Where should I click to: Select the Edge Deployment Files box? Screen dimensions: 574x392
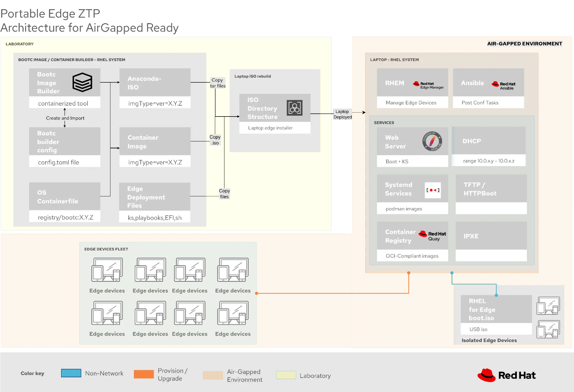[155, 202]
